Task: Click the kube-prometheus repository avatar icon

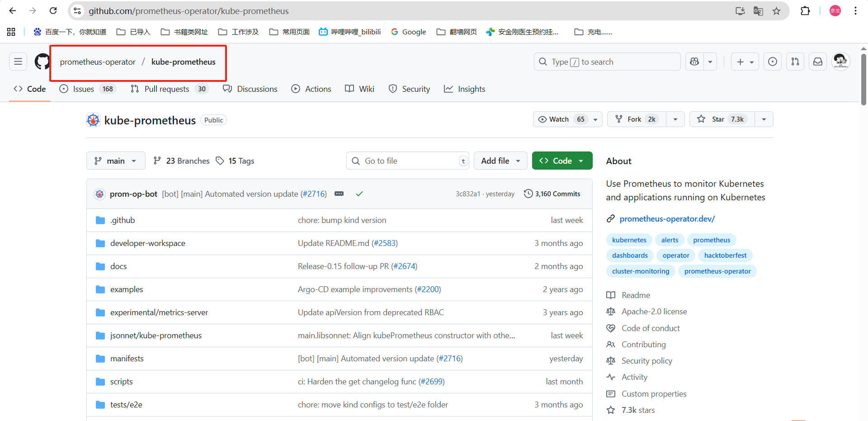Action: (x=93, y=120)
